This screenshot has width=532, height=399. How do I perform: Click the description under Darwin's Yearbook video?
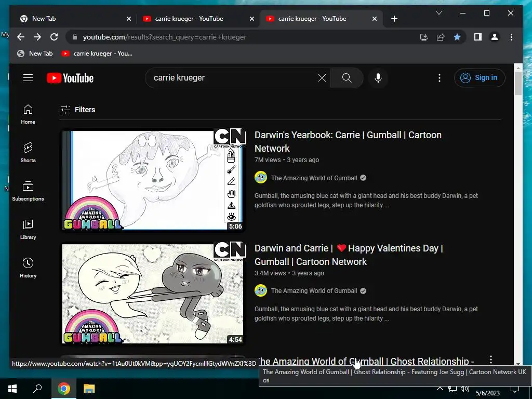tap(366, 201)
